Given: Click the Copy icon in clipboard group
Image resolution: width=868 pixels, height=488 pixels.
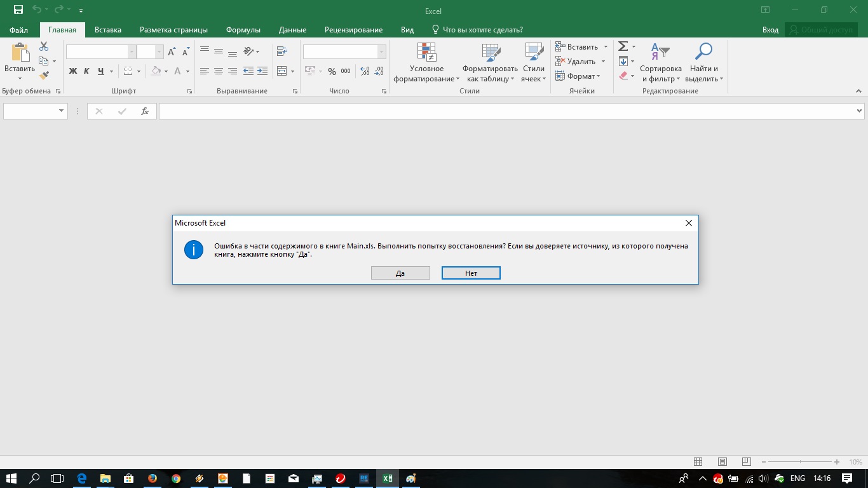Looking at the screenshot, I should point(44,61).
